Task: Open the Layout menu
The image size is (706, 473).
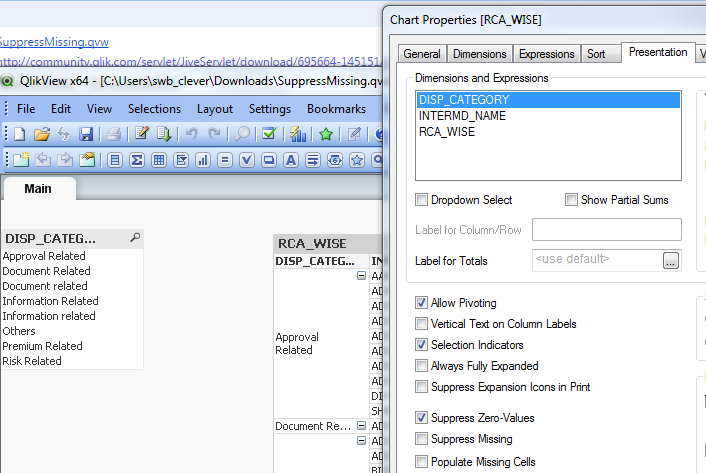Action: (x=215, y=109)
